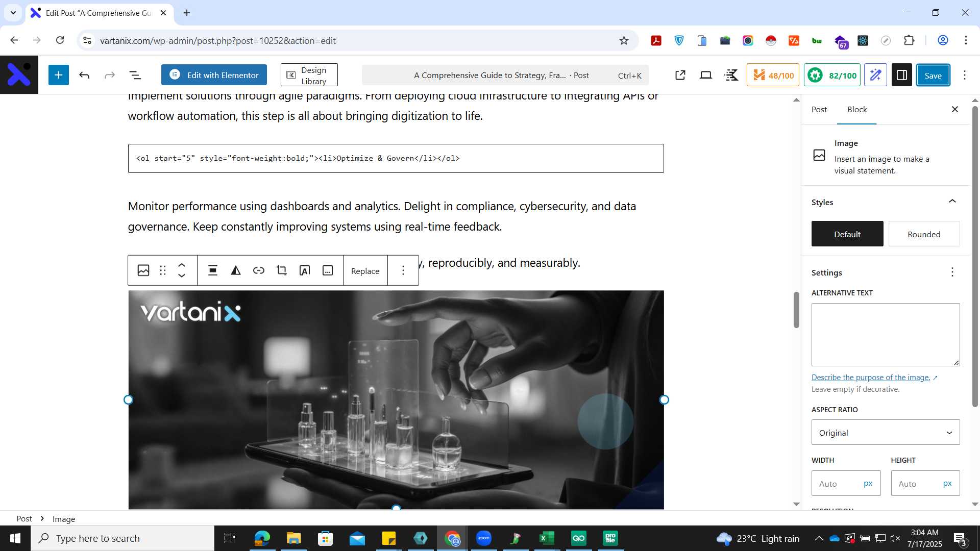The width and height of the screenshot is (980, 551).
Task: Click Replace to swap the image
Action: [x=365, y=271]
